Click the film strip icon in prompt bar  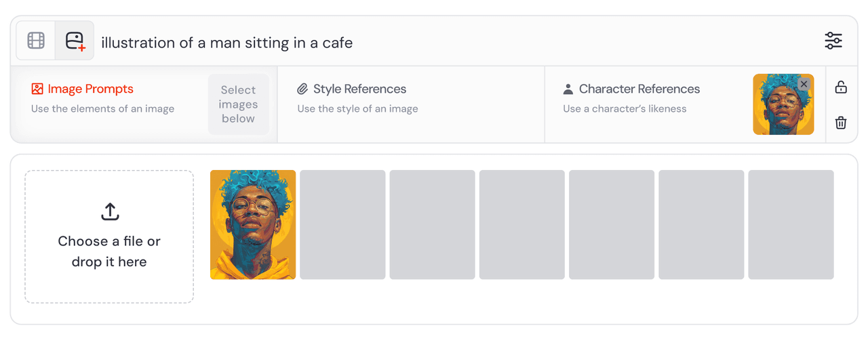click(x=36, y=41)
